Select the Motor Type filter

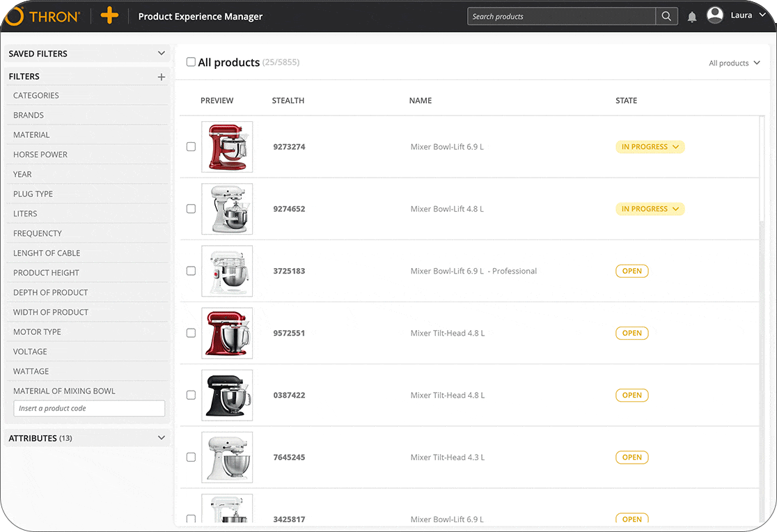37,332
